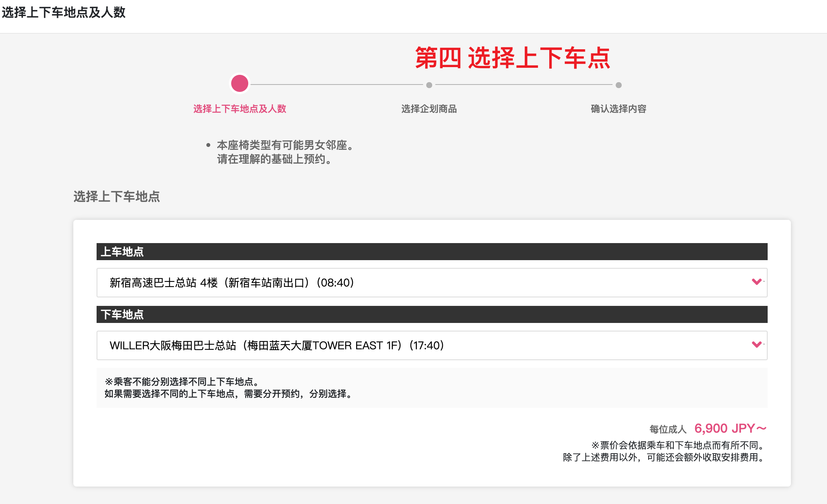Open the 上车地点 boarding point dropdown
This screenshot has width=827, height=504.
coord(432,283)
